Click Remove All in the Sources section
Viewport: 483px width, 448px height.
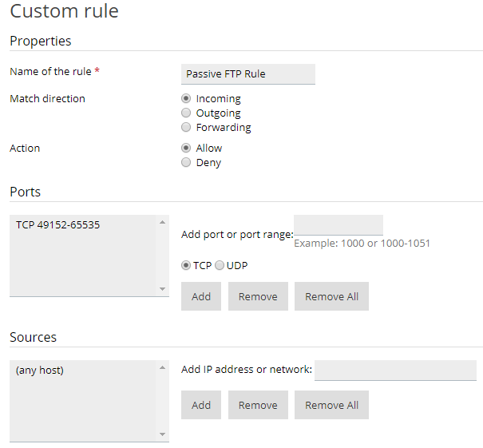pos(331,405)
